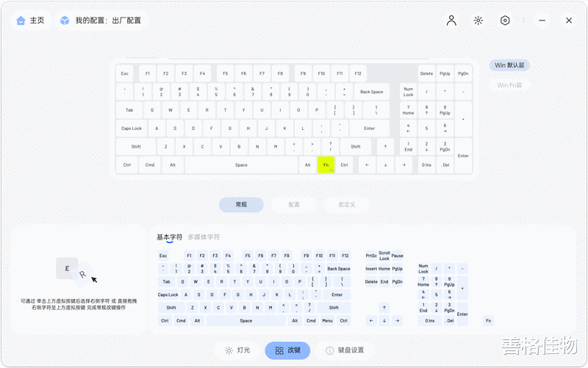
Task: Switch to Win 默认层 layer
Action: (x=509, y=65)
